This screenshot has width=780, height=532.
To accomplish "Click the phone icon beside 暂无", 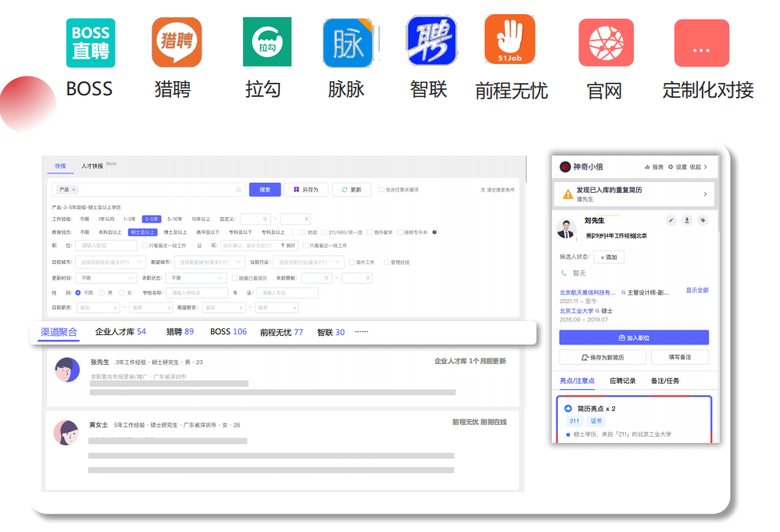I will click(564, 273).
